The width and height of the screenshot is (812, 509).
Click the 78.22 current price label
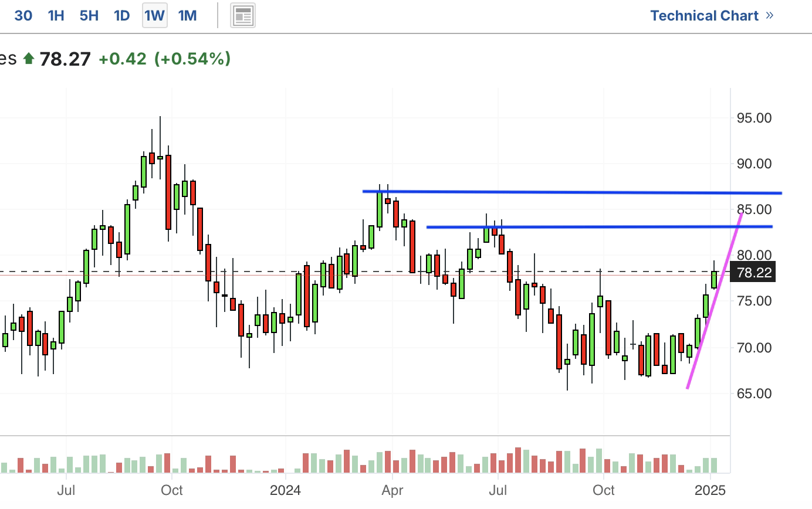click(753, 272)
